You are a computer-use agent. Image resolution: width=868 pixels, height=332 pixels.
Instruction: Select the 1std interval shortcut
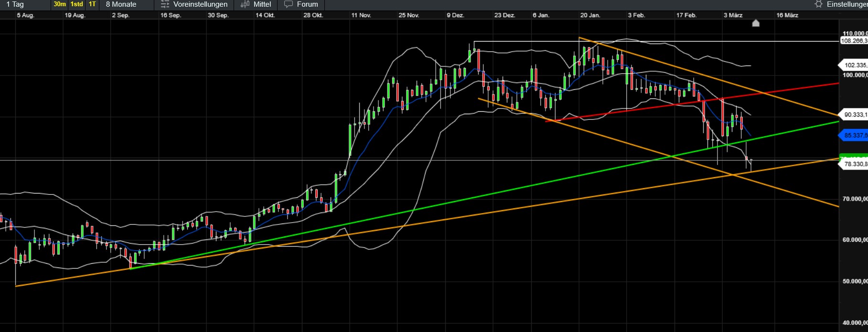pos(76,4)
